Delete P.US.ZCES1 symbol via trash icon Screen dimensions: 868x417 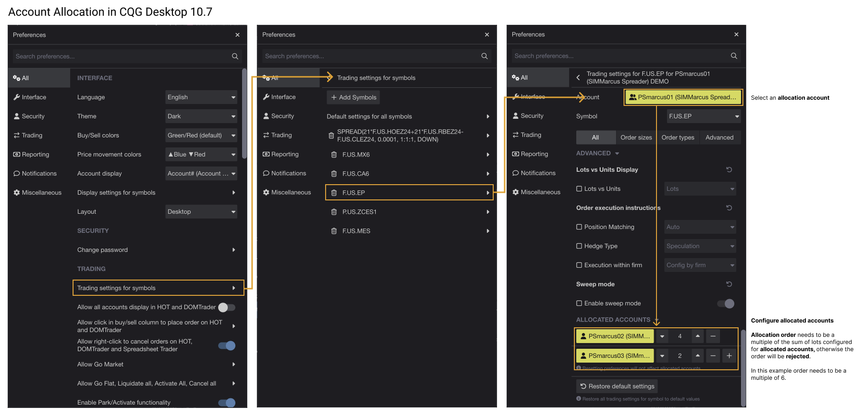(334, 212)
